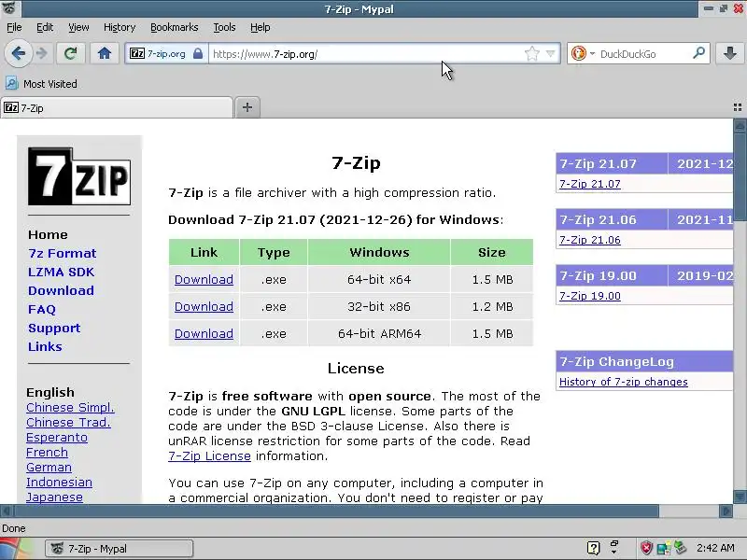Switch language to French
The image size is (747, 560).
click(x=48, y=453)
